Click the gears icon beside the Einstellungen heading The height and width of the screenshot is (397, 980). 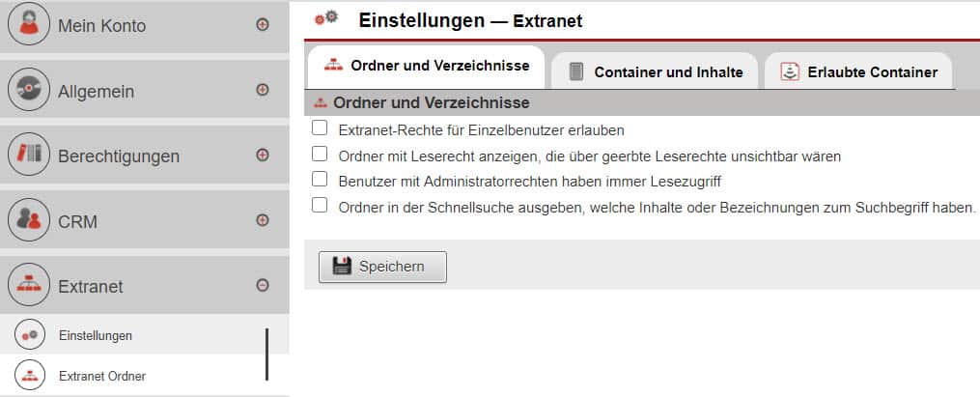326,18
